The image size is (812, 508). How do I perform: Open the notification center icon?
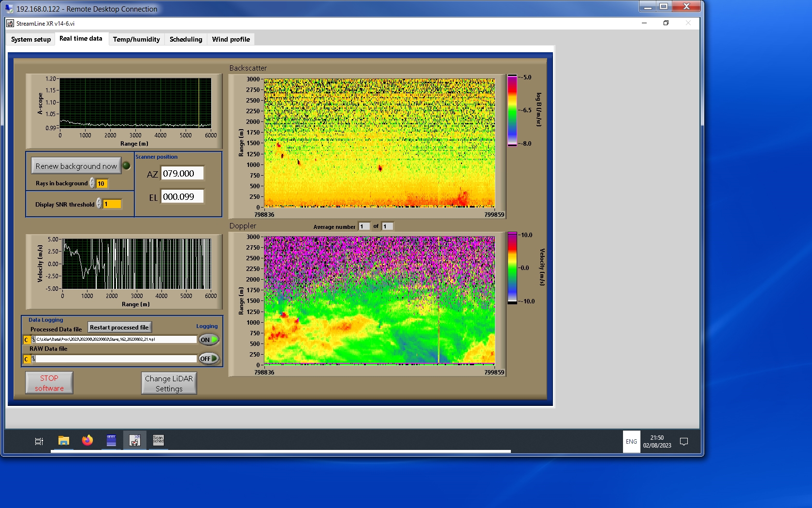pos(684,441)
